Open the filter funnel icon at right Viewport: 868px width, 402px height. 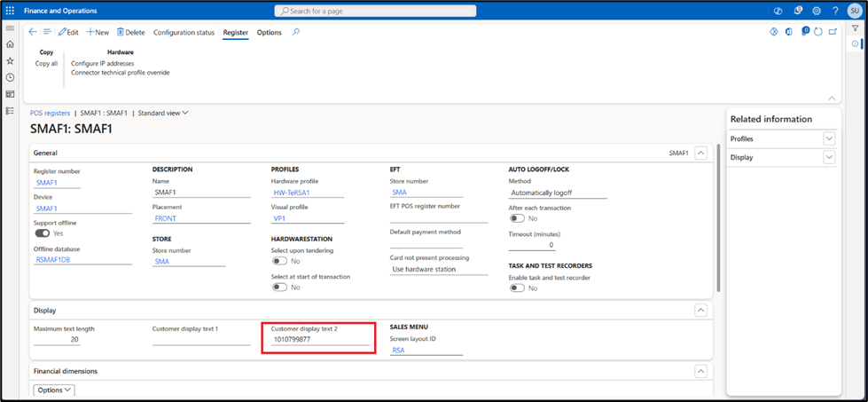(856, 28)
